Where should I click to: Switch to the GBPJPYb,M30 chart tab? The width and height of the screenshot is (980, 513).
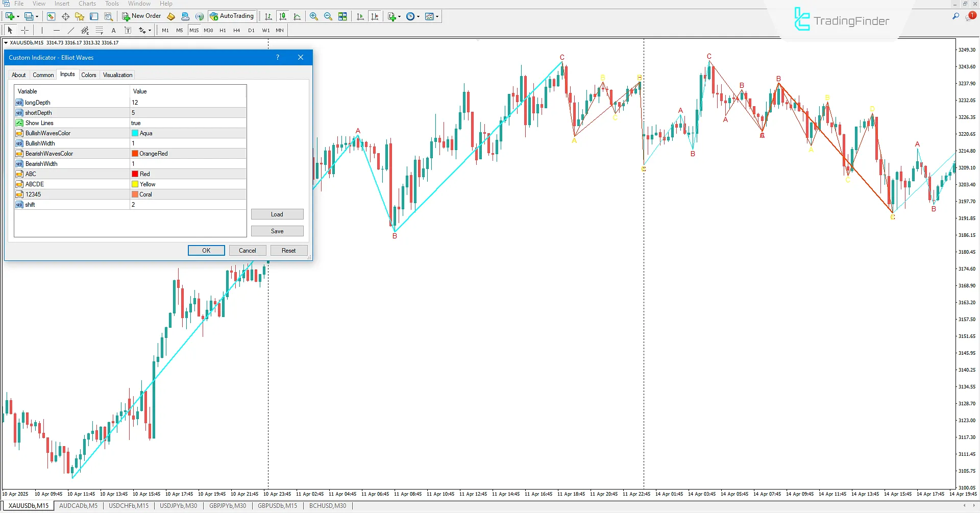click(228, 505)
